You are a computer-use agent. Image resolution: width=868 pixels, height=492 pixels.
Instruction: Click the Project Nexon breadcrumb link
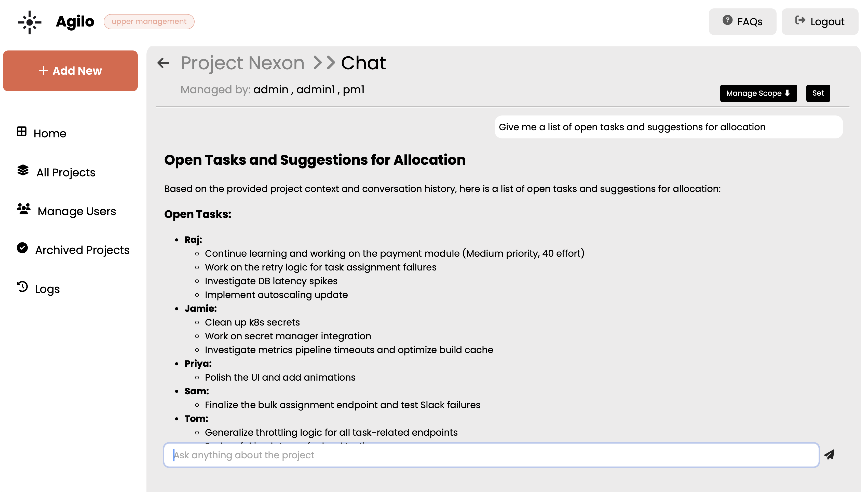click(x=242, y=63)
